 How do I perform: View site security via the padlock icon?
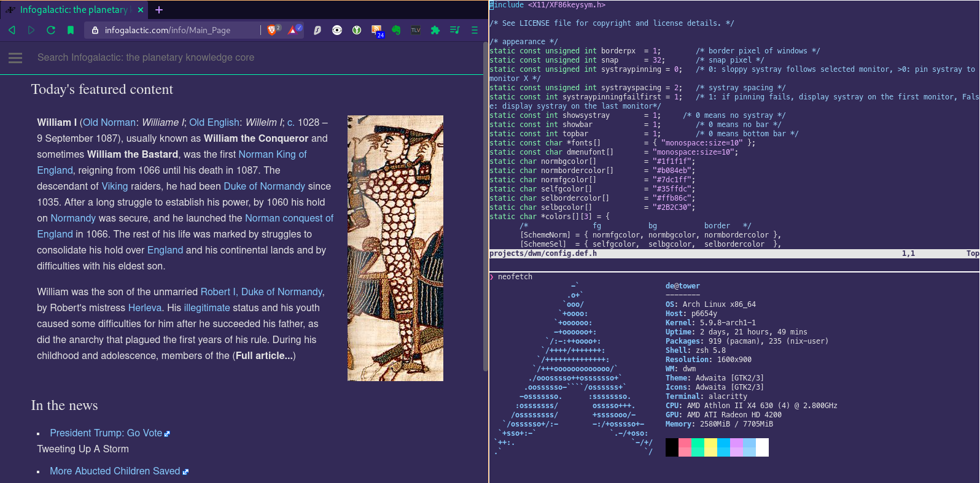coord(95,30)
